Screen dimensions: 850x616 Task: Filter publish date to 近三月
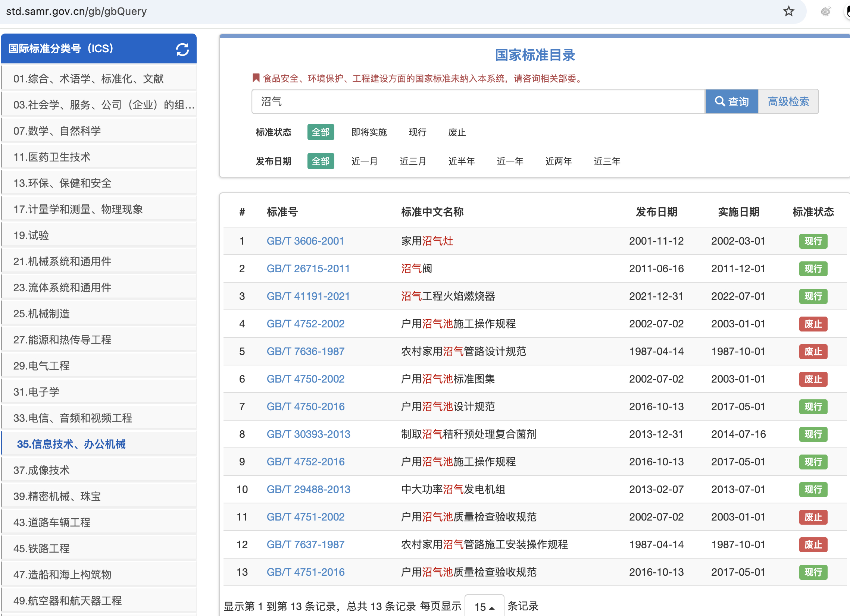pyautogui.click(x=413, y=161)
